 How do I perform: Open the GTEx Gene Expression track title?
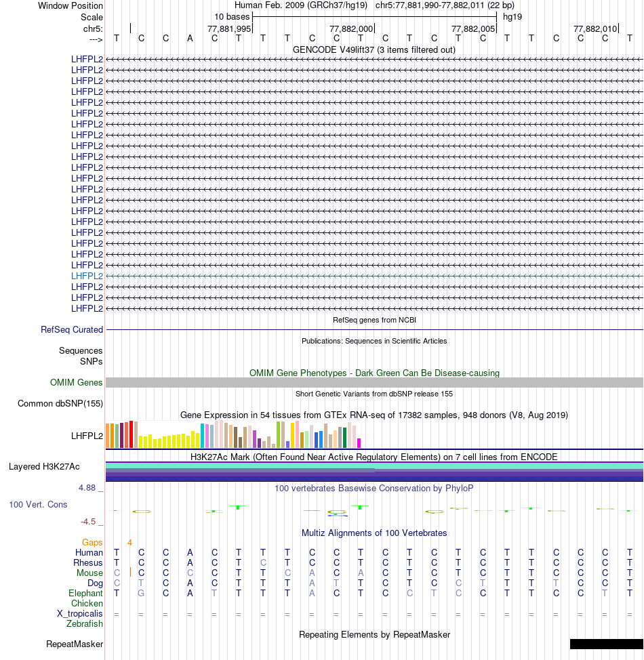point(374,415)
